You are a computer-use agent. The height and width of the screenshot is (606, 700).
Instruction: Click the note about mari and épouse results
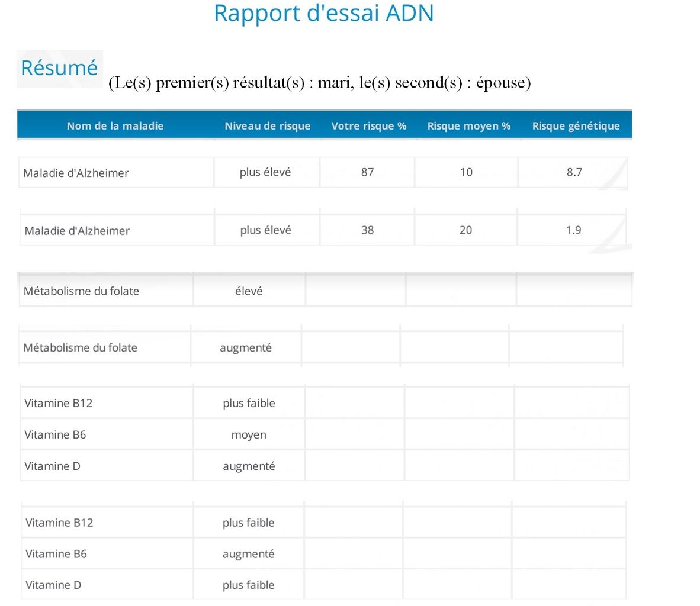pos(320,83)
